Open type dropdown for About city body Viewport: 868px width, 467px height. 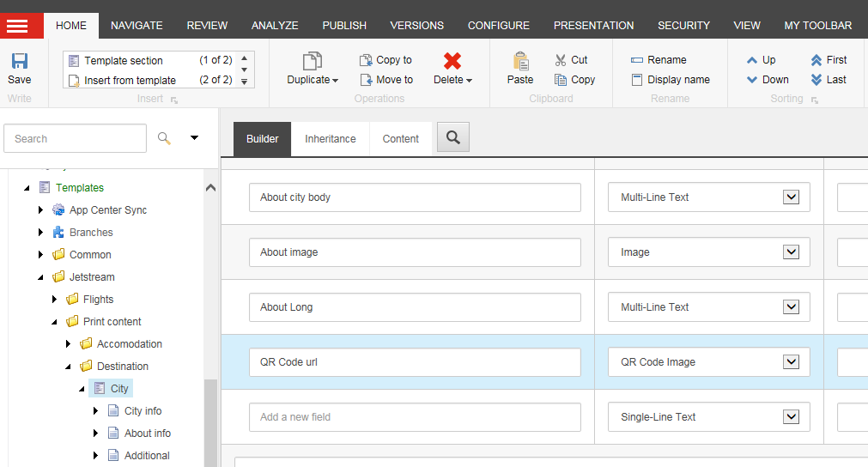click(x=791, y=197)
